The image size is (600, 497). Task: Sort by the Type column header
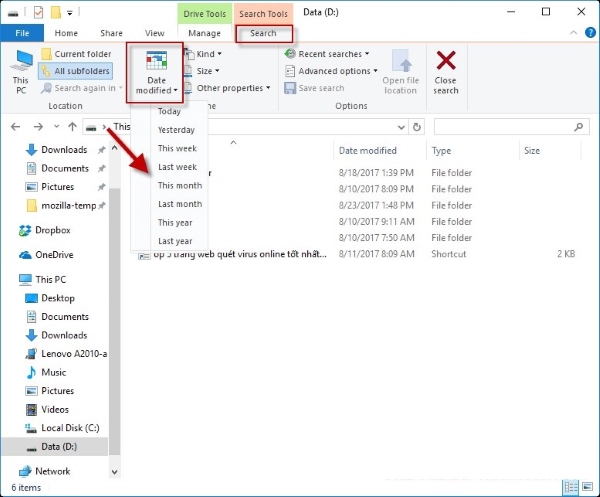click(441, 151)
